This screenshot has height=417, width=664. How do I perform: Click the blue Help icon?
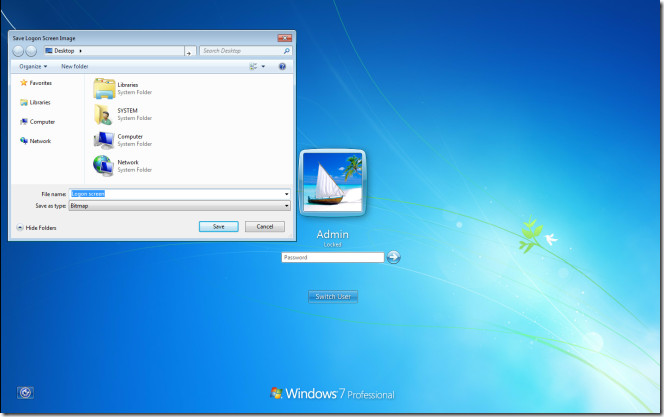point(282,66)
